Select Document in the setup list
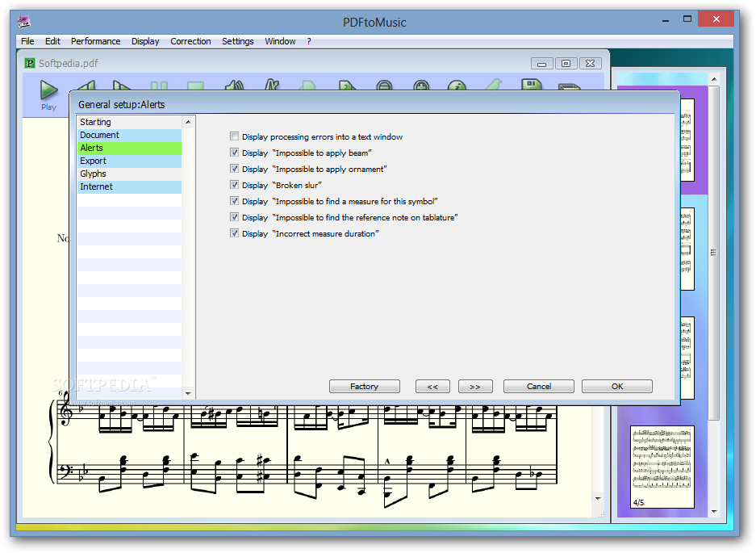 pos(129,135)
